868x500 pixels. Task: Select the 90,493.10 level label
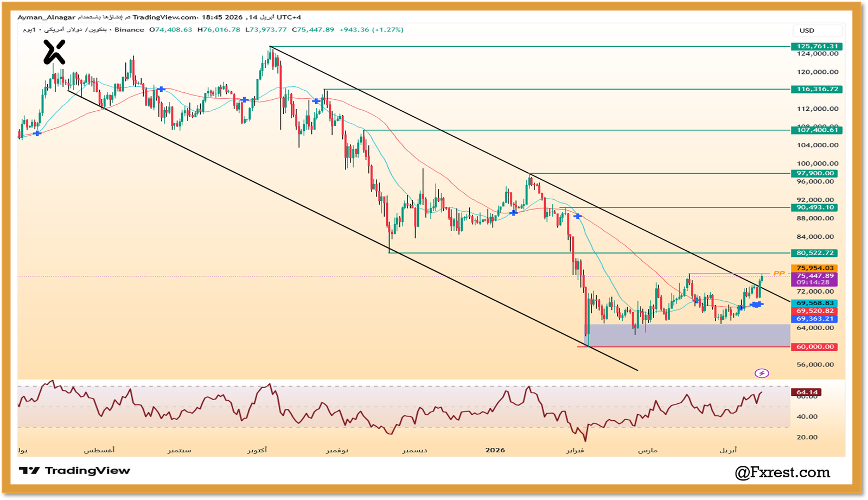(814, 207)
